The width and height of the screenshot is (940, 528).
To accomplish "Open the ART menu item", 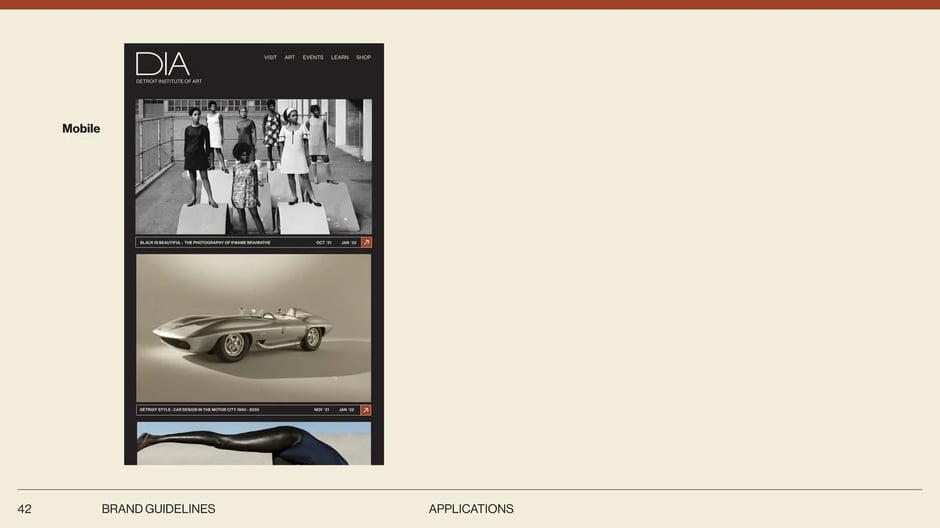I will point(290,58).
